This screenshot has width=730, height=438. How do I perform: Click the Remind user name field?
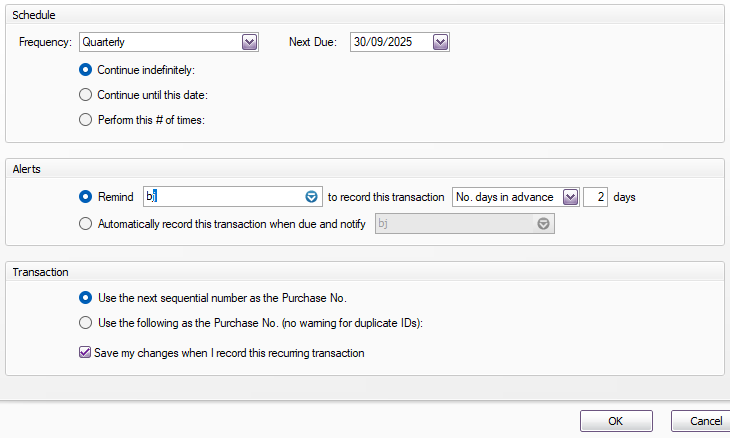(222, 197)
